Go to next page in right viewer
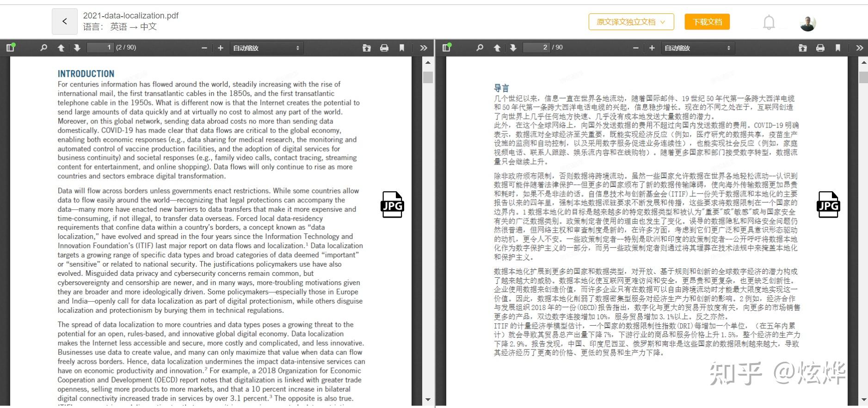This screenshot has width=868, height=408. point(513,48)
